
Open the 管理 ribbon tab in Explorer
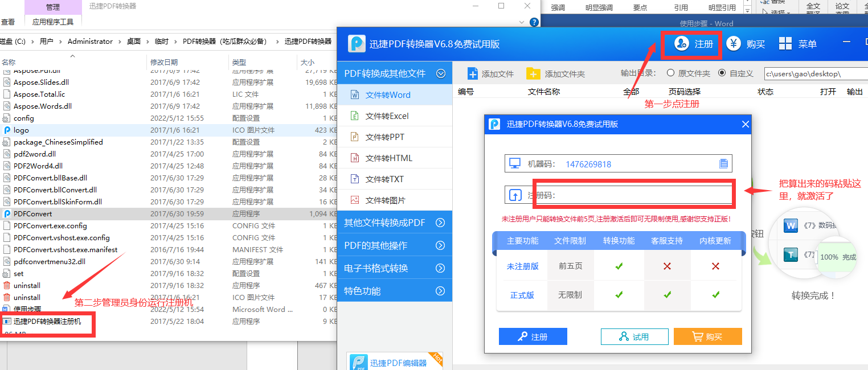coord(53,7)
